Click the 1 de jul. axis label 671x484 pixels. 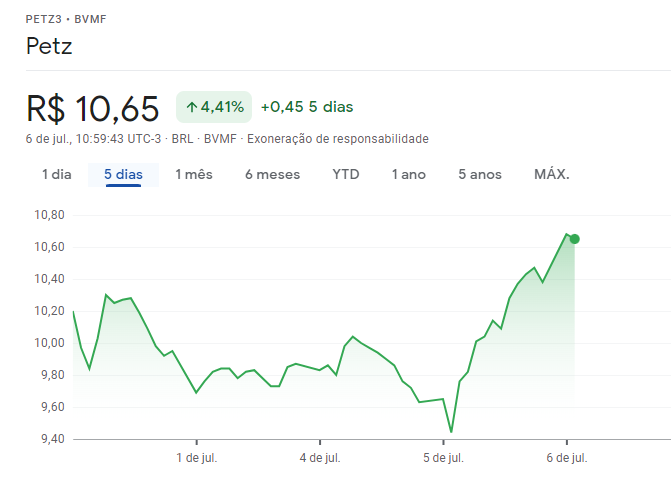click(197, 458)
